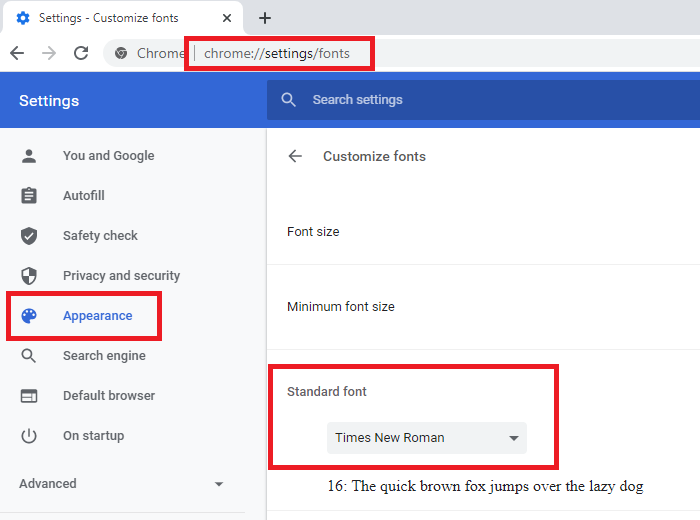
Task: Open the Standard font dropdown
Action: tap(427, 438)
